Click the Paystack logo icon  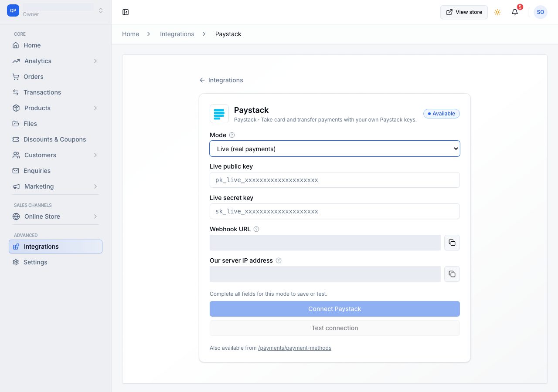[x=219, y=114]
